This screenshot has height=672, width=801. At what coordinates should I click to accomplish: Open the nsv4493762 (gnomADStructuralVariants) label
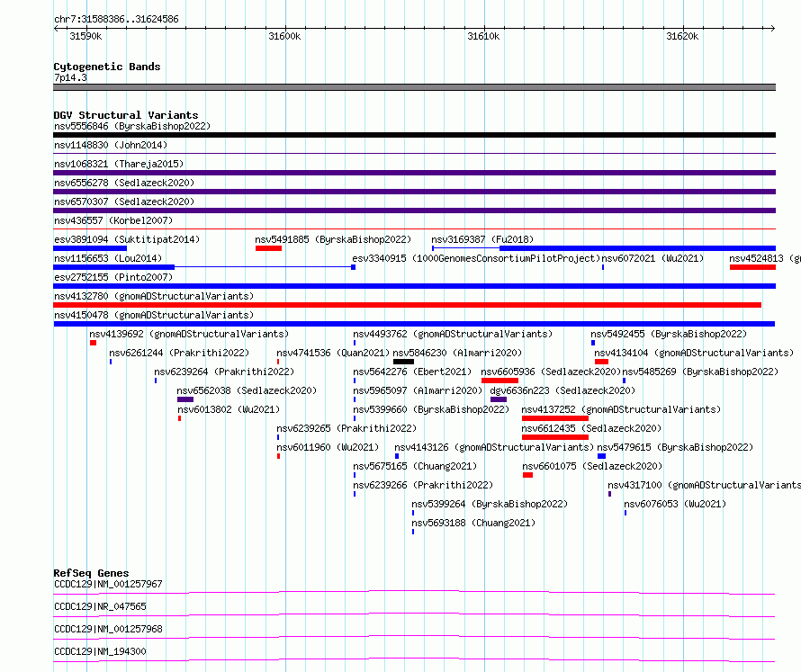coord(453,334)
